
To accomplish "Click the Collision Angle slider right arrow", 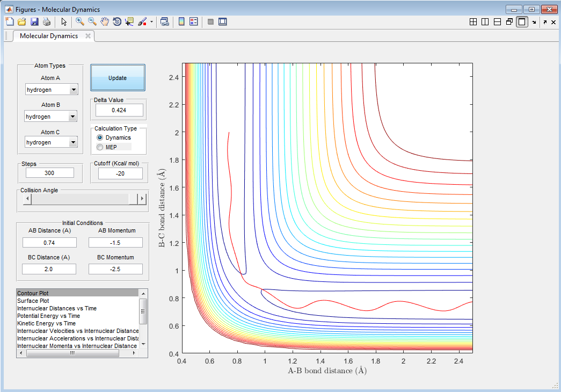I will 142,199.
